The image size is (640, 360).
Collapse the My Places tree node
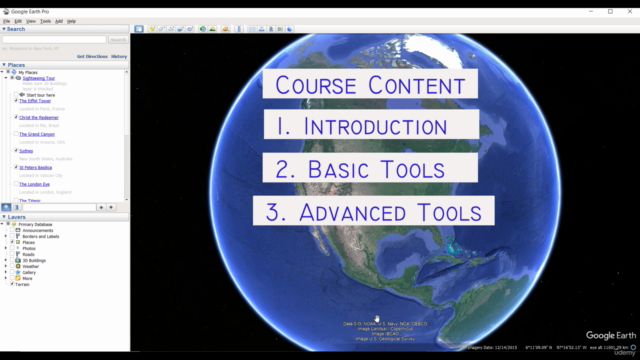click(x=2, y=72)
